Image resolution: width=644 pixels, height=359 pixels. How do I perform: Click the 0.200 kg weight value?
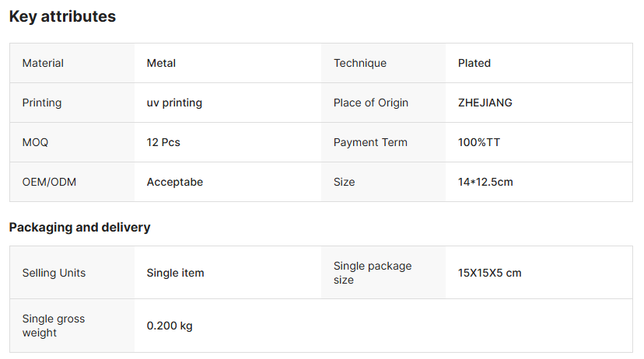(170, 326)
